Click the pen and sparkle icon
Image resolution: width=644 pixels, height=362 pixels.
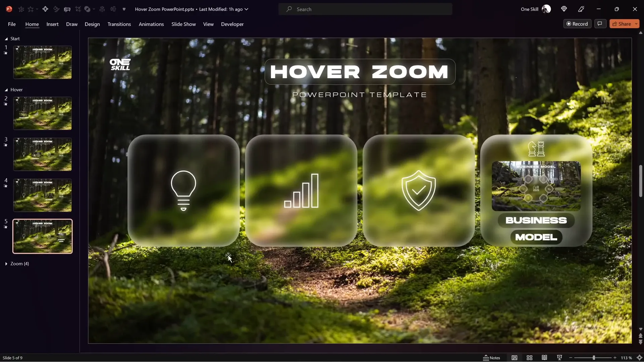581,9
